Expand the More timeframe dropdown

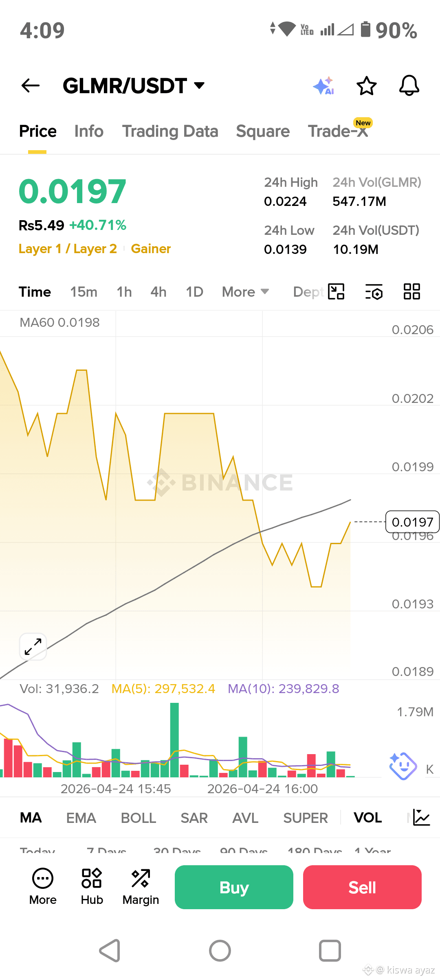pyautogui.click(x=246, y=292)
